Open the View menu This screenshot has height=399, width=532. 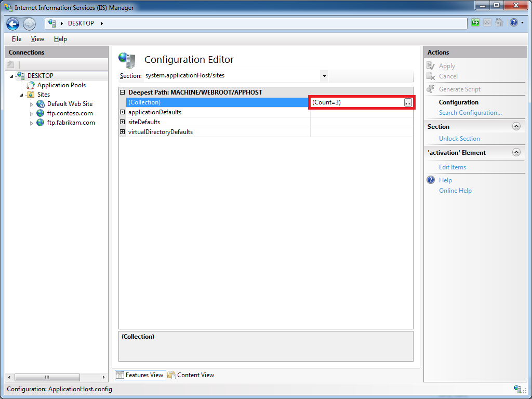click(x=37, y=39)
